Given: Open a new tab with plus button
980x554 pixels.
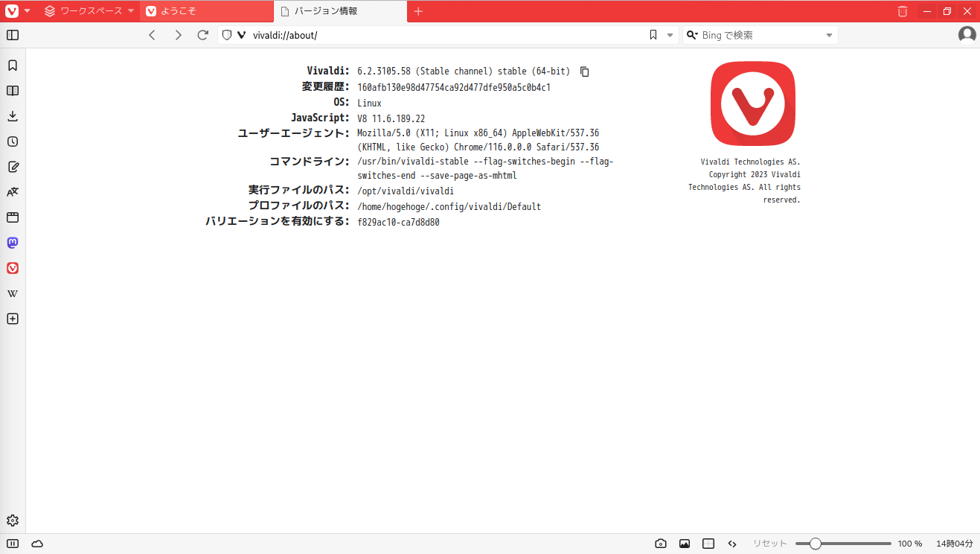Looking at the screenshot, I should pyautogui.click(x=418, y=11).
